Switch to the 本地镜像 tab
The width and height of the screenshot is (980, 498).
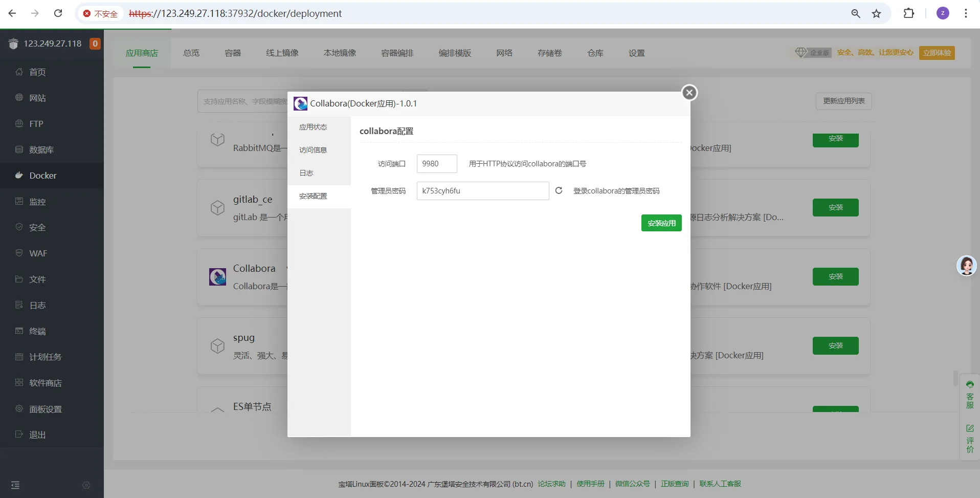(x=340, y=53)
